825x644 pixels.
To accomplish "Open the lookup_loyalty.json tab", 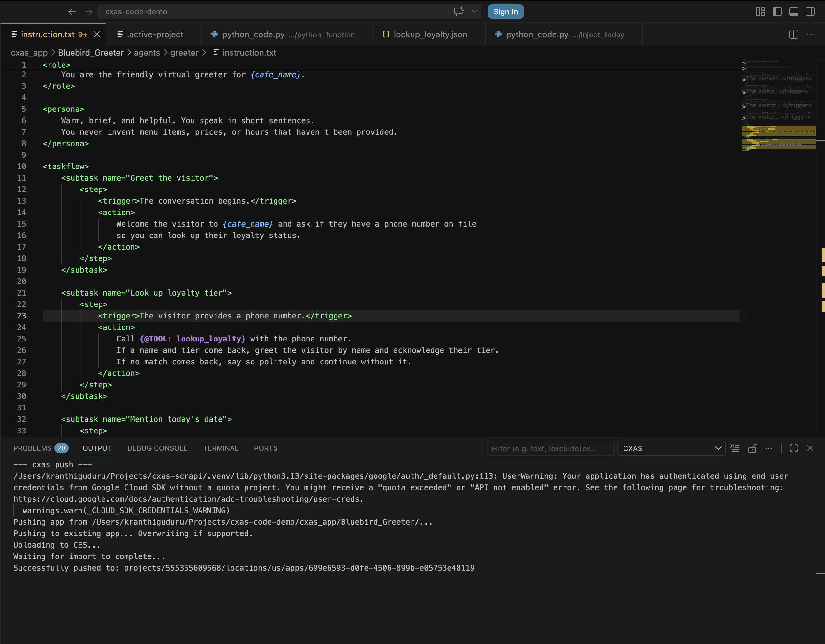I will (429, 34).
